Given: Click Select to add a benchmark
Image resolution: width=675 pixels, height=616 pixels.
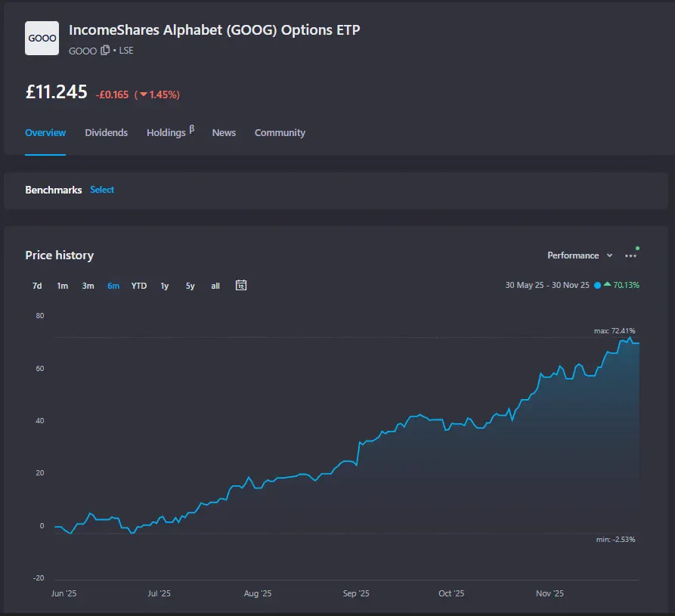Looking at the screenshot, I should click(x=102, y=190).
